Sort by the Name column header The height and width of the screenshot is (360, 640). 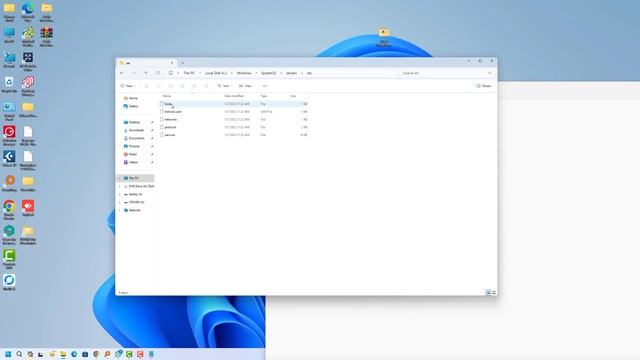167,96
